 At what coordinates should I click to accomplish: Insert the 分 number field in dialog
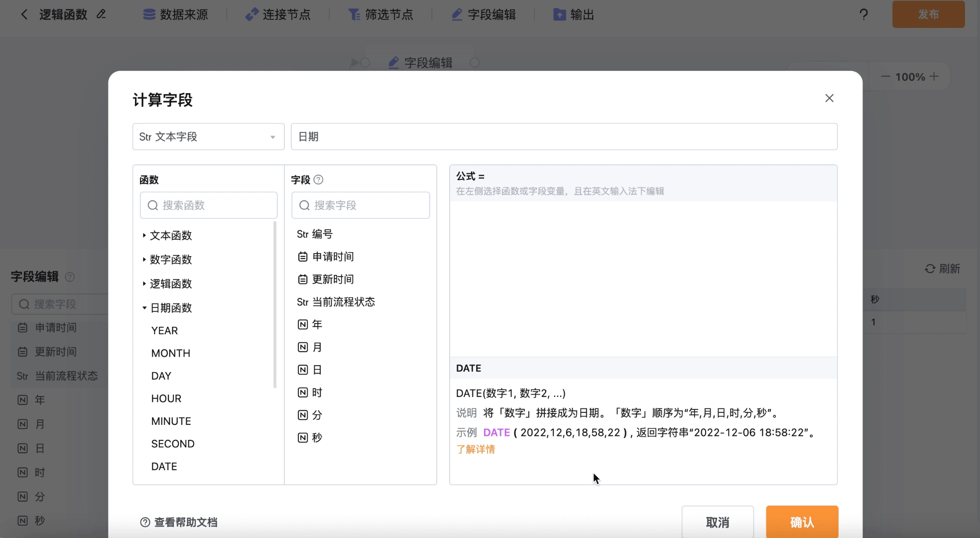pyautogui.click(x=310, y=415)
